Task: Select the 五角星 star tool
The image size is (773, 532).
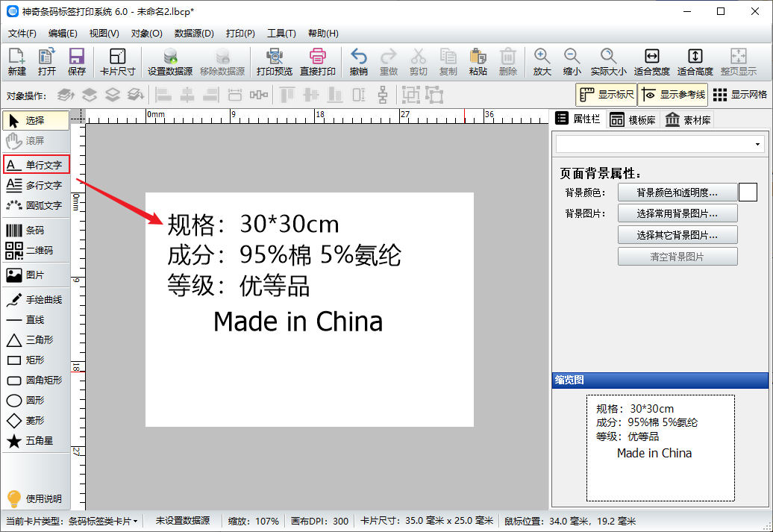Action: [x=36, y=441]
